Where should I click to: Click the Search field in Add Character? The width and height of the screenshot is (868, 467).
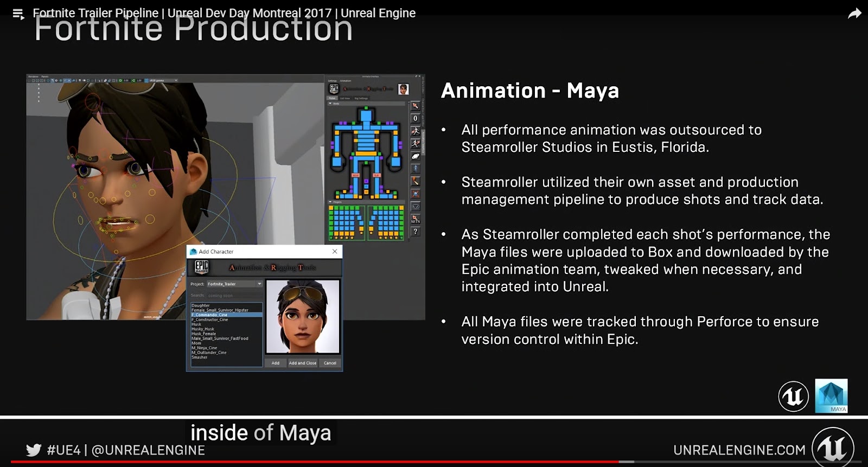234,296
